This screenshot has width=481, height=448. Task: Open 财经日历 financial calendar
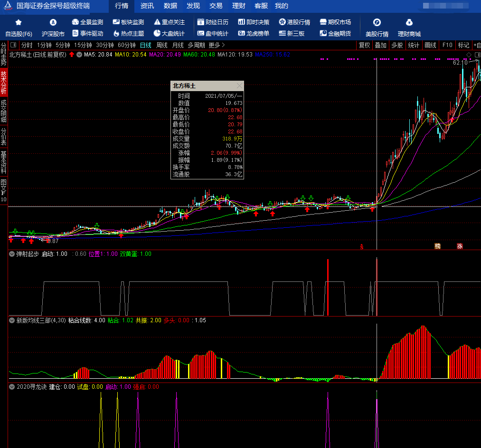[x=213, y=22]
